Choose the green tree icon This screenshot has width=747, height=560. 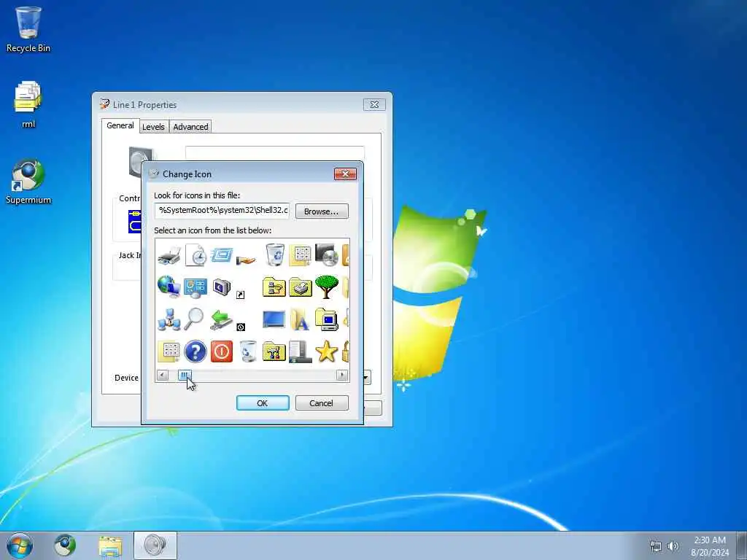pos(327,287)
